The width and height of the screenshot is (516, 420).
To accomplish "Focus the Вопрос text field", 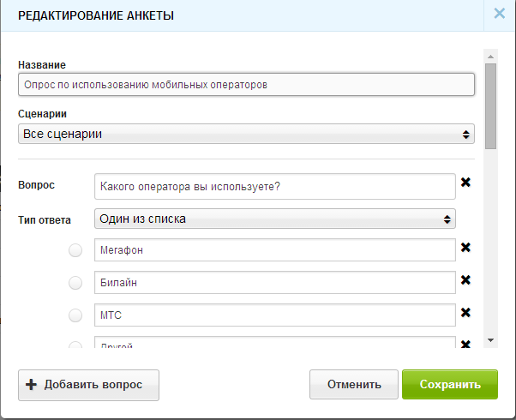I will click(x=274, y=186).
